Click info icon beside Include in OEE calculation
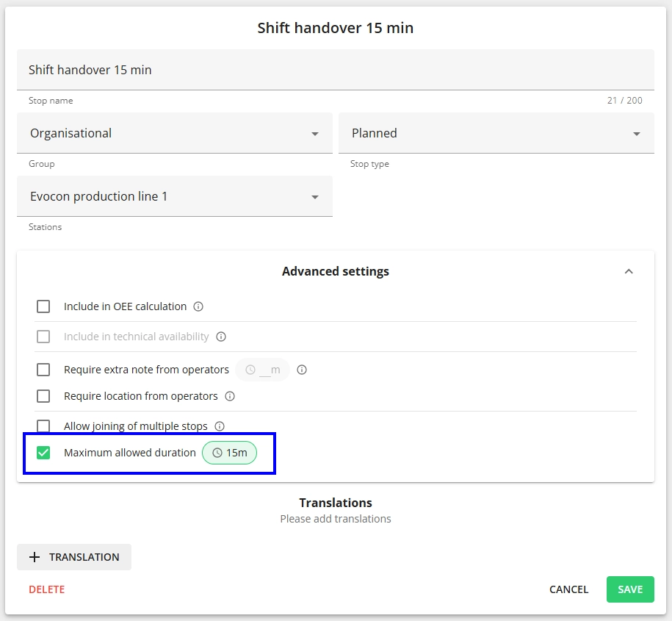672x621 pixels. [x=198, y=306]
